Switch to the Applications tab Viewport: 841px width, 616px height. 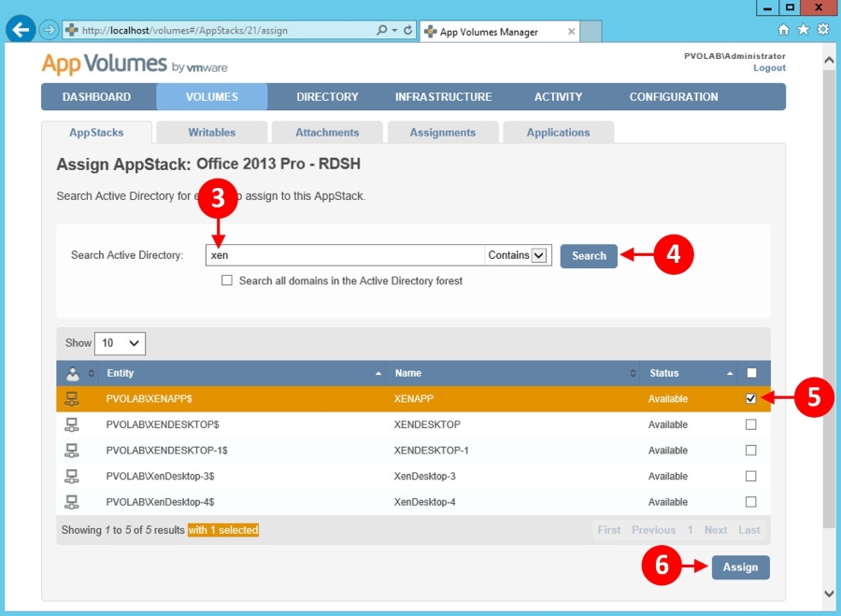(559, 133)
